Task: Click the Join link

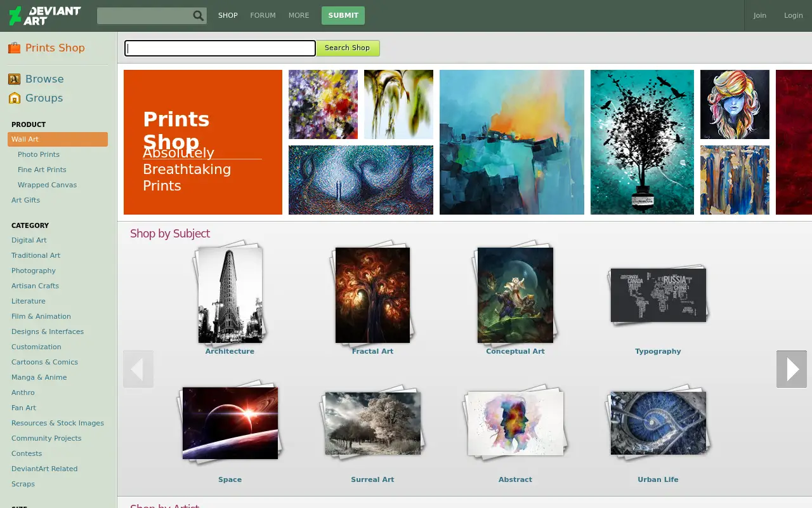Action: point(760,15)
